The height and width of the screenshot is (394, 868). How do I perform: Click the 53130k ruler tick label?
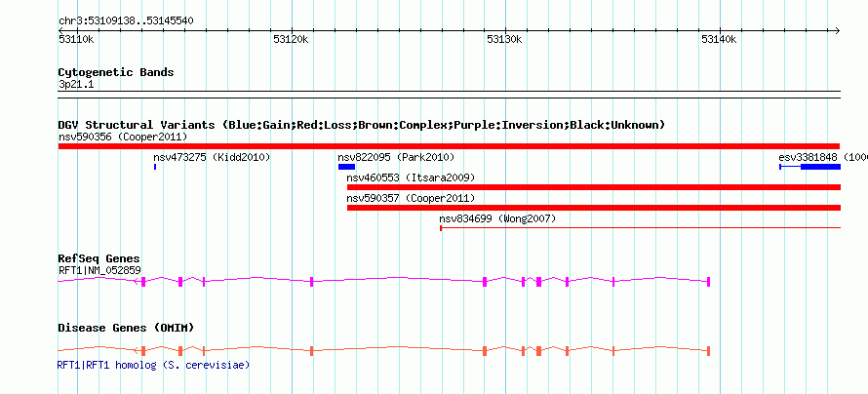coord(504,39)
